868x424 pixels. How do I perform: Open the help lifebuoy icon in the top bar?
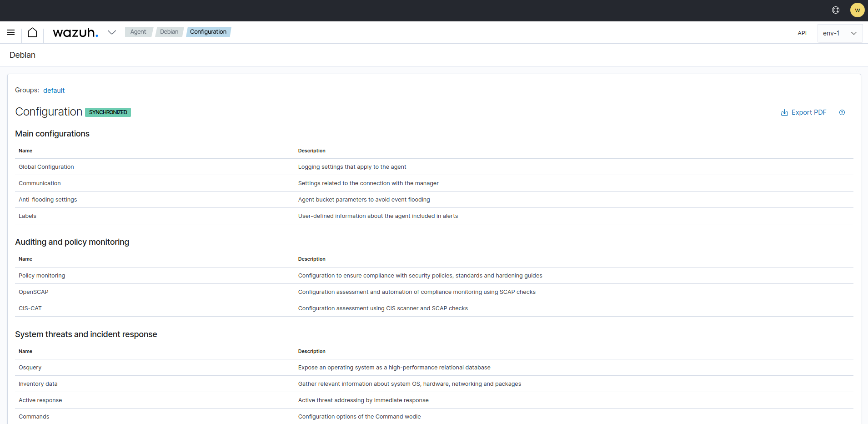[836, 10]
